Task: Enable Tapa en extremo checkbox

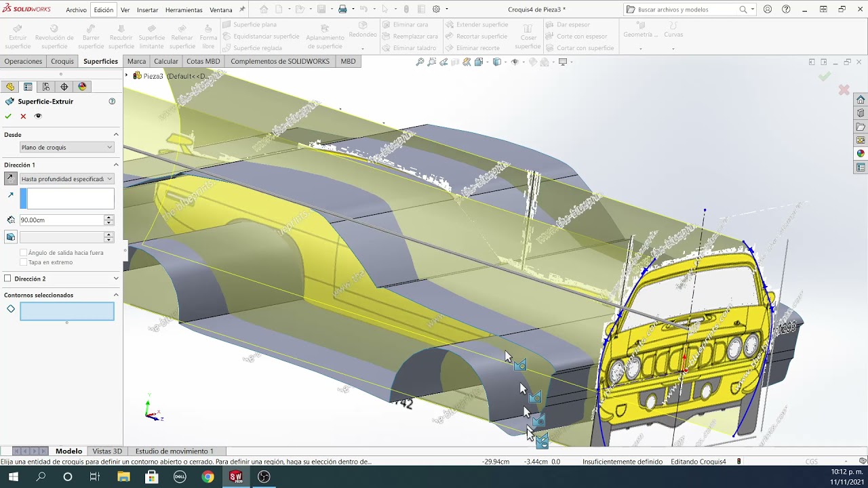Action: coord(24,262)
